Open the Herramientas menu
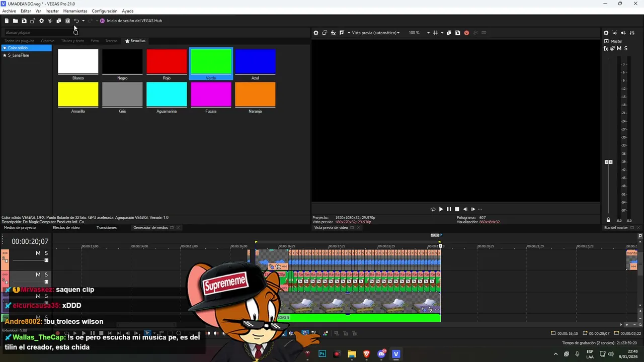Image resolution: width=644 pixels, height=362 pixels. tap(75, 11)
